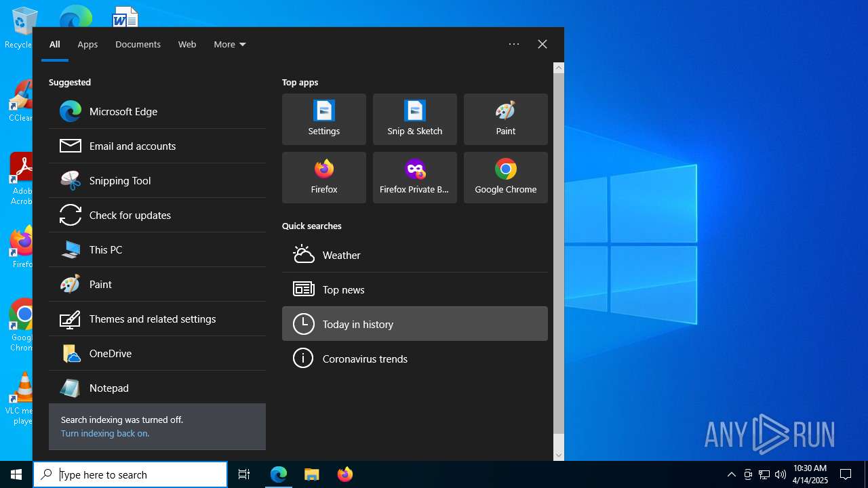Image resolution: width=868 pixels, height=488 pixels.
Task: Close the search panel
Action: [542, 44]
